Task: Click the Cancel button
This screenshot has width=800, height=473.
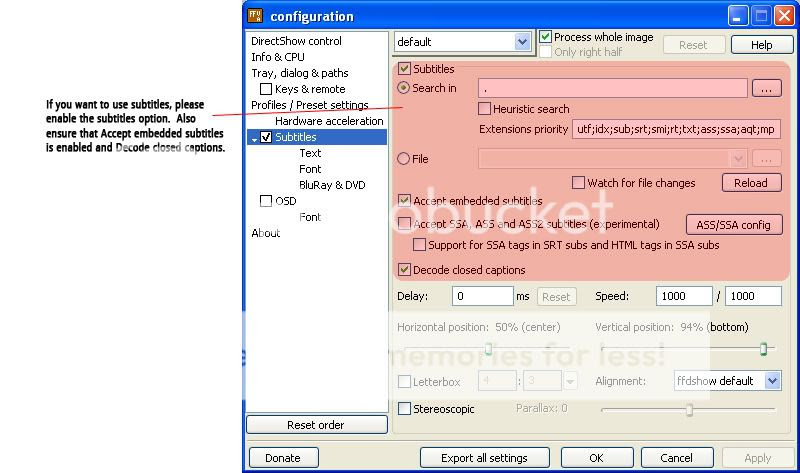Action: point(677,458)
